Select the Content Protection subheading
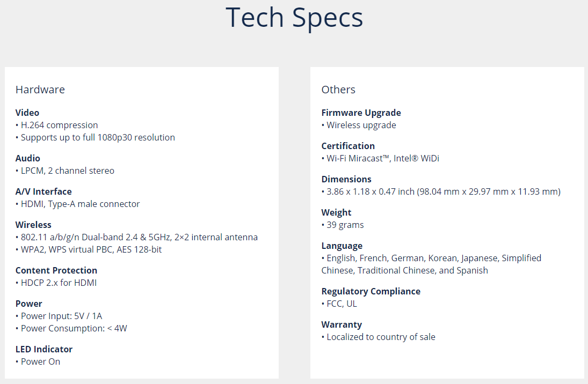This screenshot has height=384, width=588. pyautogui.click(x=56, y=270)
